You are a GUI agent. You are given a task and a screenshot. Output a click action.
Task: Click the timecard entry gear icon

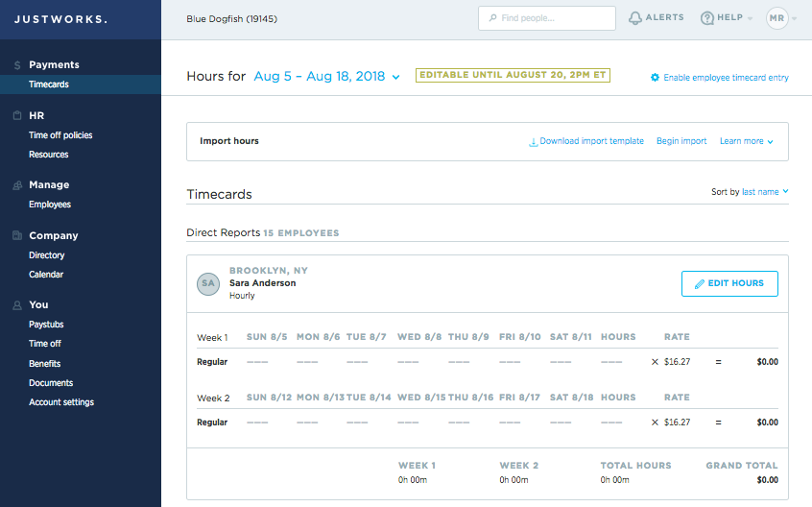656,77
